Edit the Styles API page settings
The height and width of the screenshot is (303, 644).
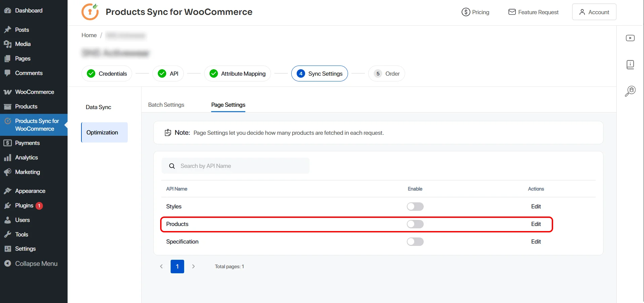(536, 206)
